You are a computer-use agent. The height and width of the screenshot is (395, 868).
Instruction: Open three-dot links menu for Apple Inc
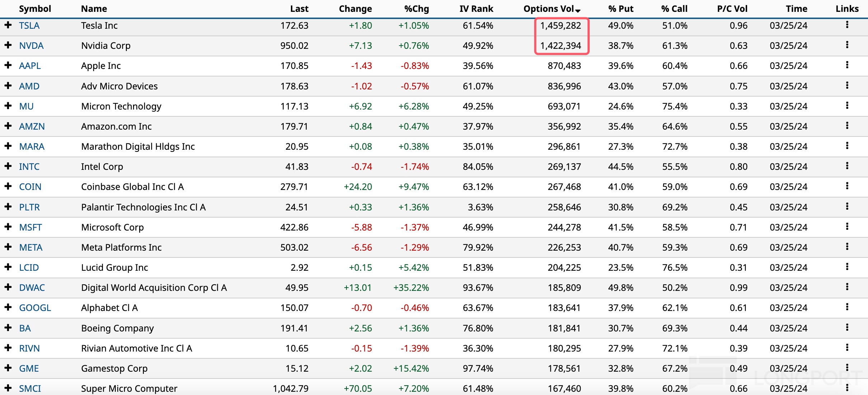[x=847, y=65]
